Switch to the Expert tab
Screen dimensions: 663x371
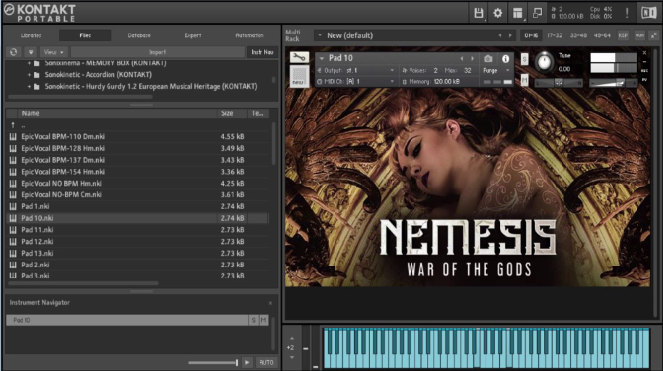click(x=193, y=36)
